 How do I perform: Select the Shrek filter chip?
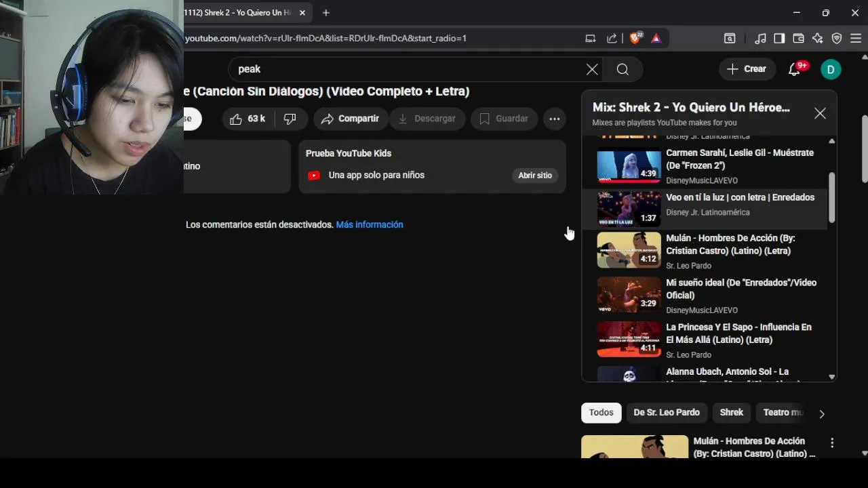(732, 412)
